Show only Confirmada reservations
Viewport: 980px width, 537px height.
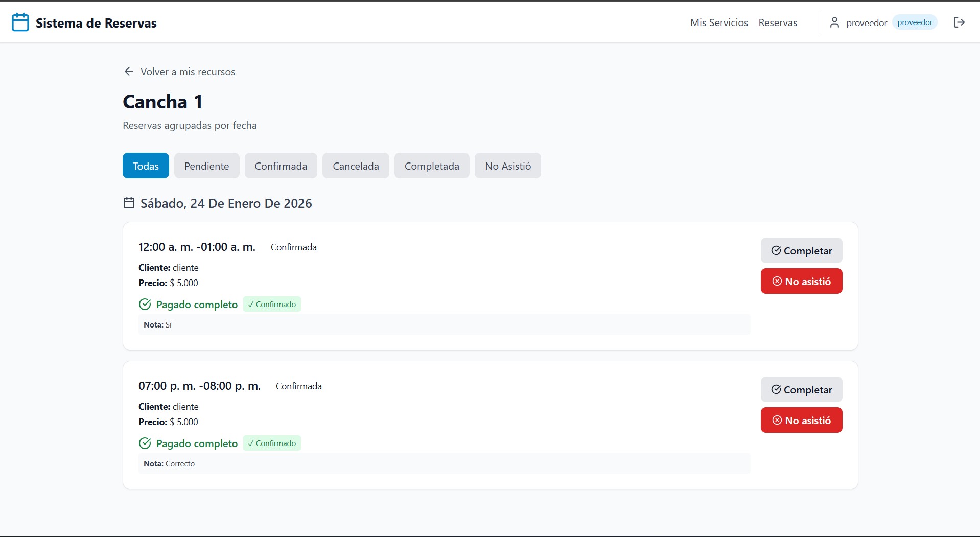click(281, 166)
